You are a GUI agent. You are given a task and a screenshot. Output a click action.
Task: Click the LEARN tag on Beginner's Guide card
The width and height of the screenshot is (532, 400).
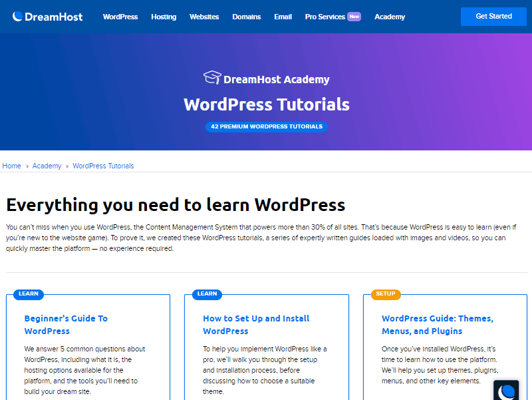pos(29,294)
